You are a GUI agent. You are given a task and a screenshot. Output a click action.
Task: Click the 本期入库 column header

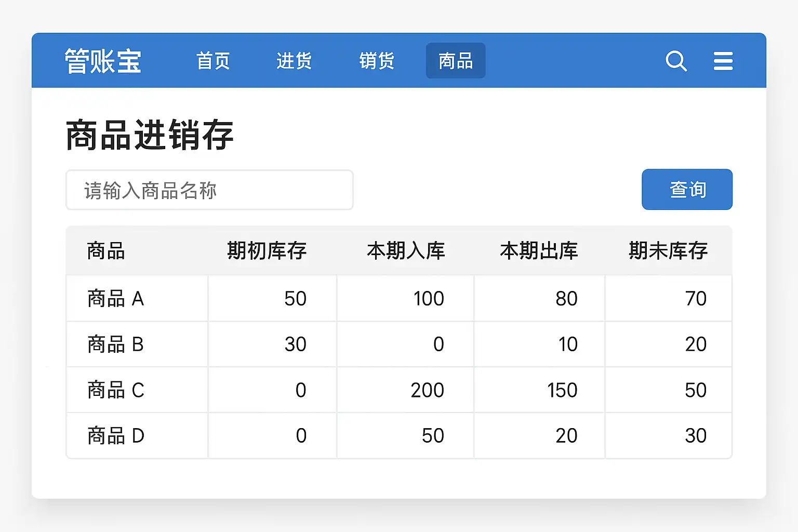click(406, 251)
